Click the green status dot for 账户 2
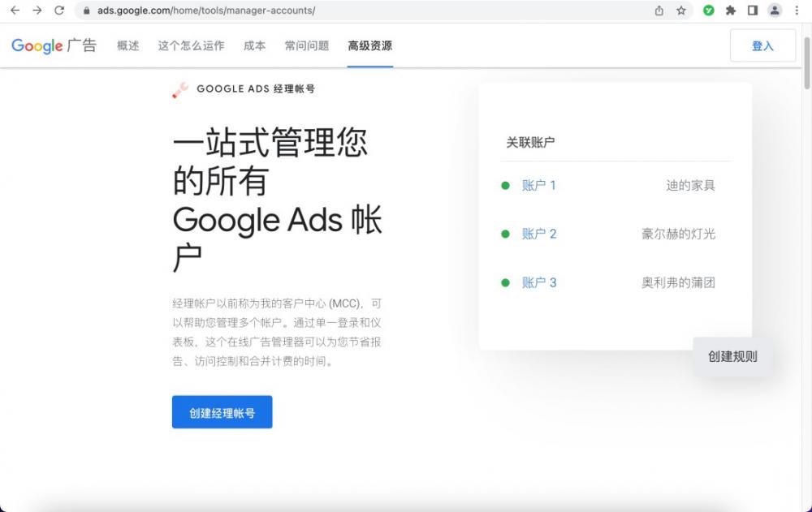Viewport: 812px width, 512px height. pyautogui.click(x=505, y=234)
